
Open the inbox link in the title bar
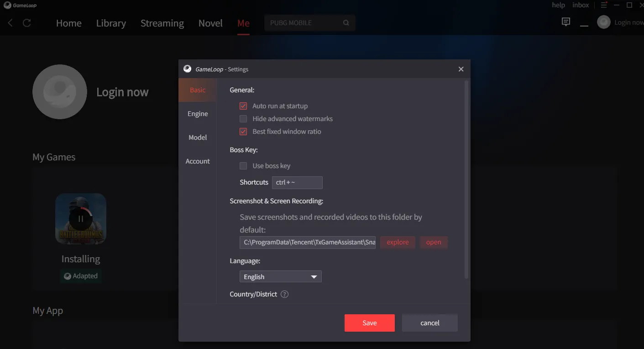click(x=581, y=5)
